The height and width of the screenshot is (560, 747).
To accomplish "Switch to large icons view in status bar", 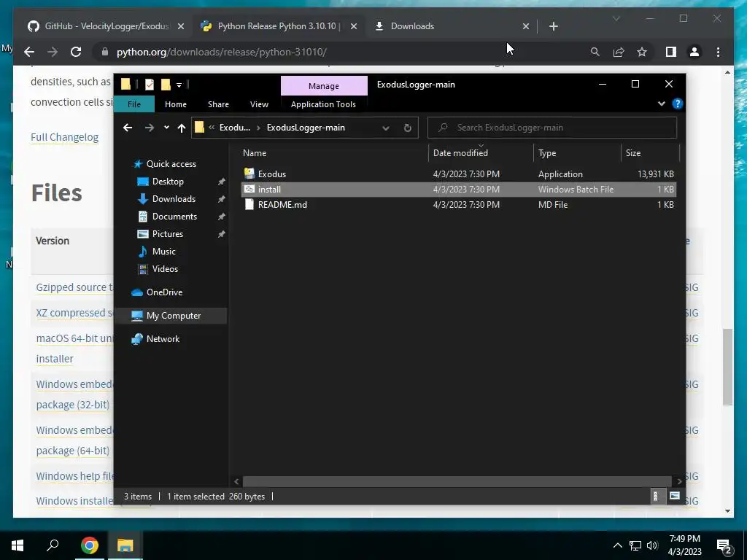I will (675, 496).
